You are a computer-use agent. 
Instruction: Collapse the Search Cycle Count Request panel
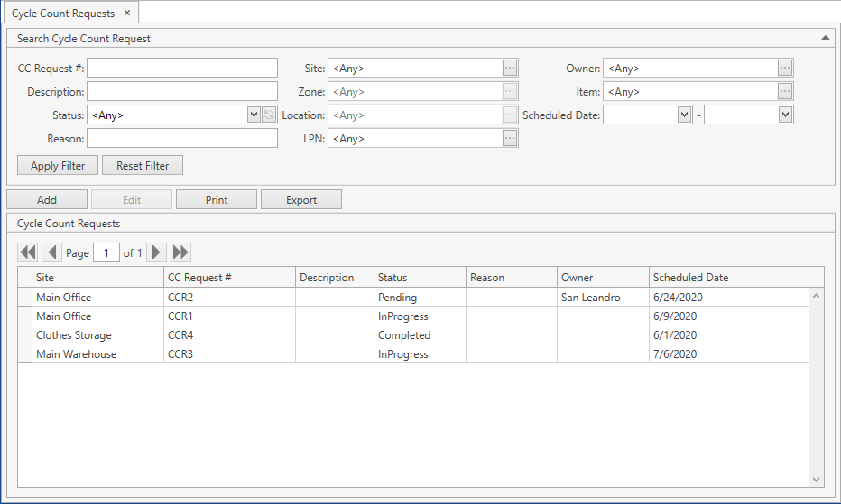click(825, 38)
